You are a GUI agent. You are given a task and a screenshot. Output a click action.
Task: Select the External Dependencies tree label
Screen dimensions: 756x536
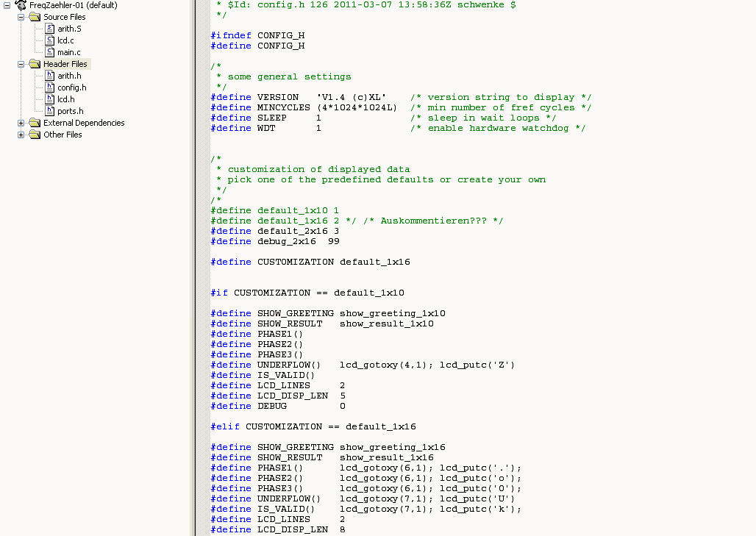84,123
